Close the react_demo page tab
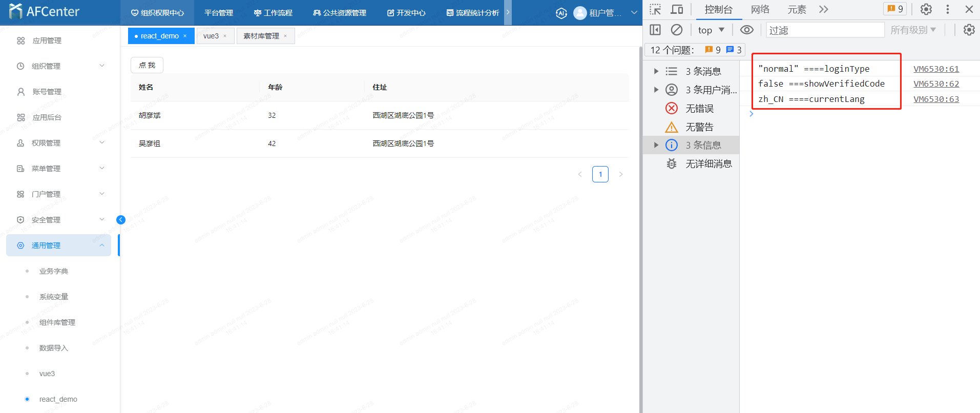 (185, 36)
